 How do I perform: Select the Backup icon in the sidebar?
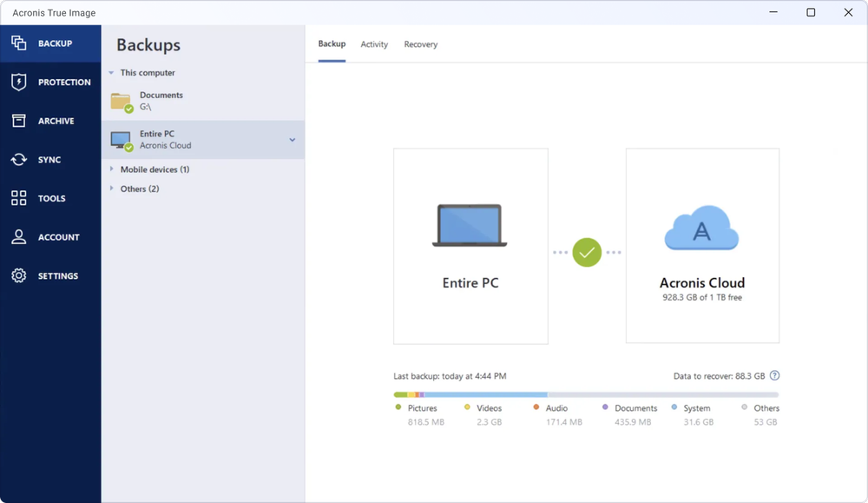[17, 42]
